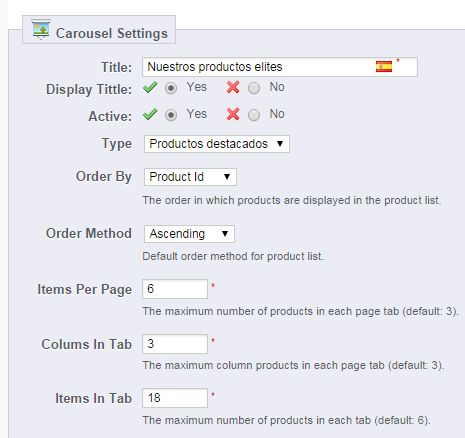Screen dimensions: 465x438
Task: Select Yes radio for Active
Action: pos(171,115)
